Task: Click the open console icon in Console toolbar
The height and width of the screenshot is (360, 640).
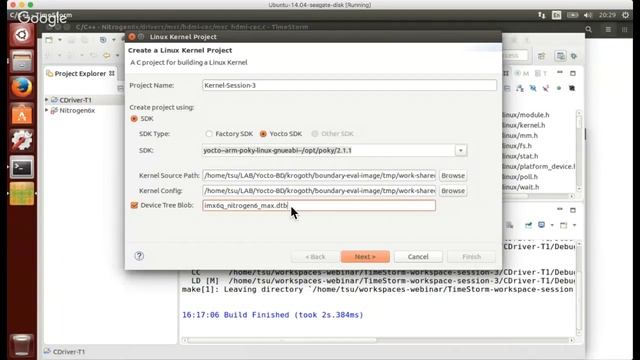Action: pos(563,225)
